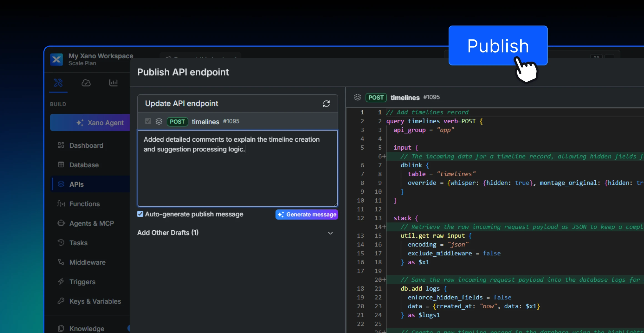Click the Xano Agent sparkle icon
The image size is (644, 333).
80,123
